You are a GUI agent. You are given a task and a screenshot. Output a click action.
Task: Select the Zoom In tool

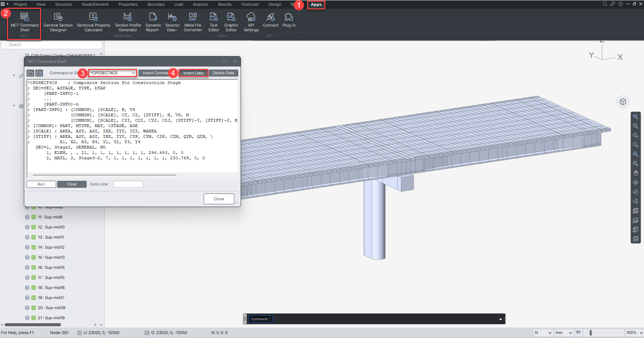(636, 135)
